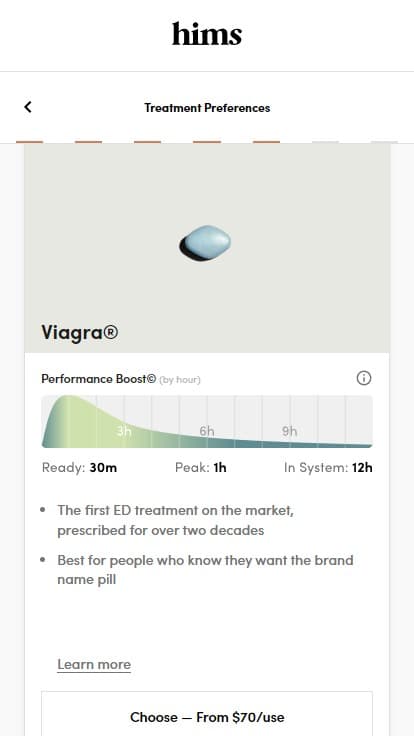Tap the Ready: 30m stat
This screenshot has width=414, height=736.
tap(79, 468)
